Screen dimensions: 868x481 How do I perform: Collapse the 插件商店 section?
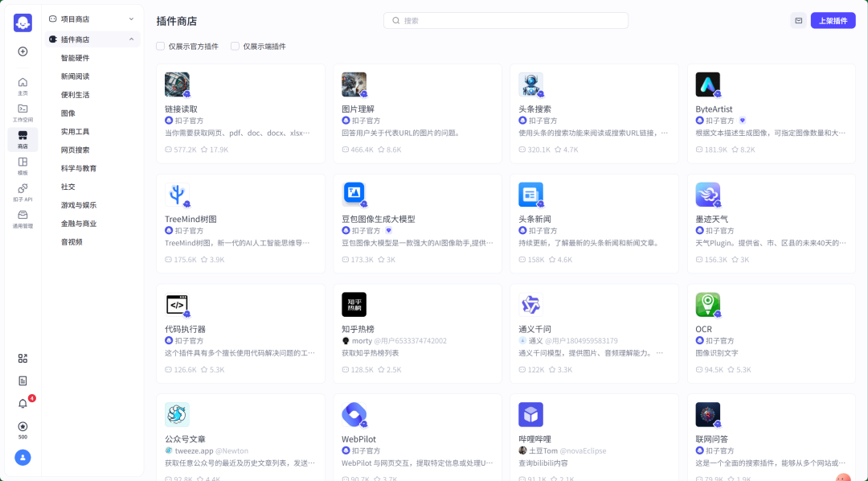(91, 39)
